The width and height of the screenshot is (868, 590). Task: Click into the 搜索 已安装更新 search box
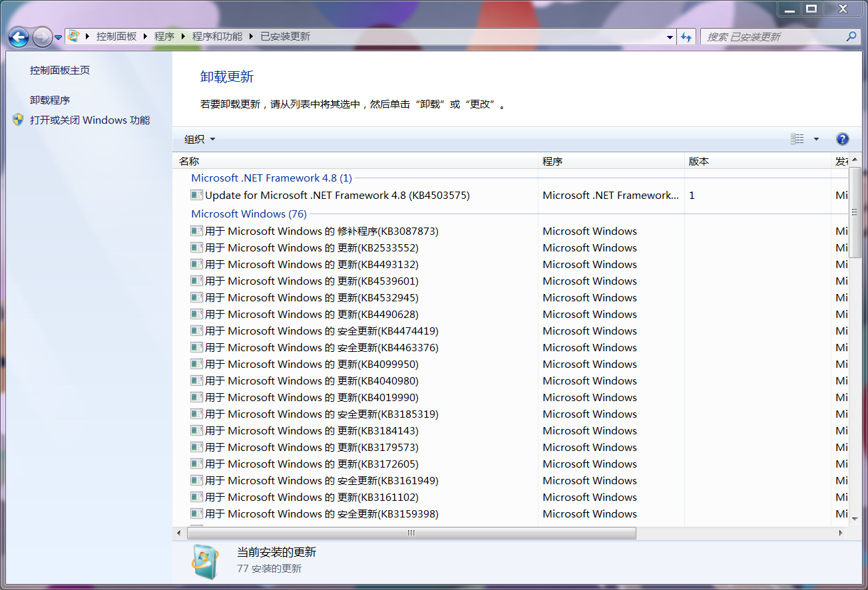click(772, 37)
